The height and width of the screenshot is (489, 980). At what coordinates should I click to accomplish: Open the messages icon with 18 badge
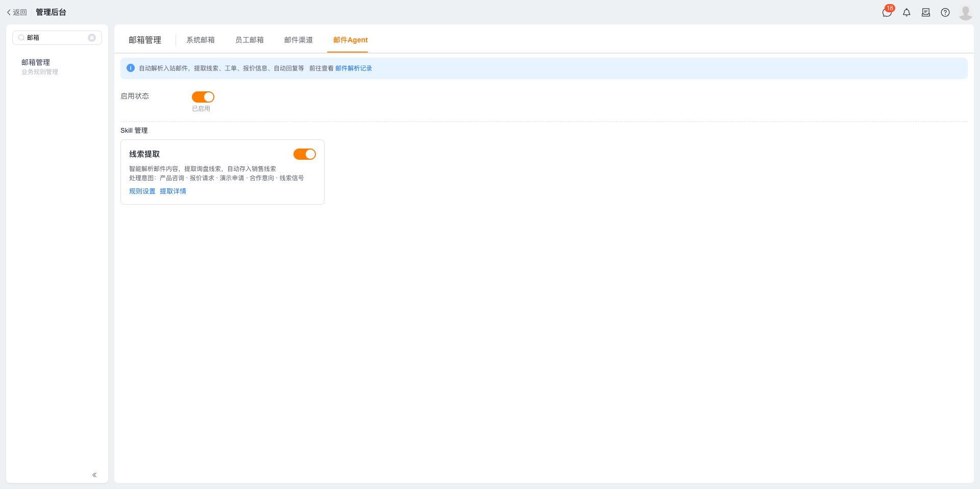(x=887, y=12)
